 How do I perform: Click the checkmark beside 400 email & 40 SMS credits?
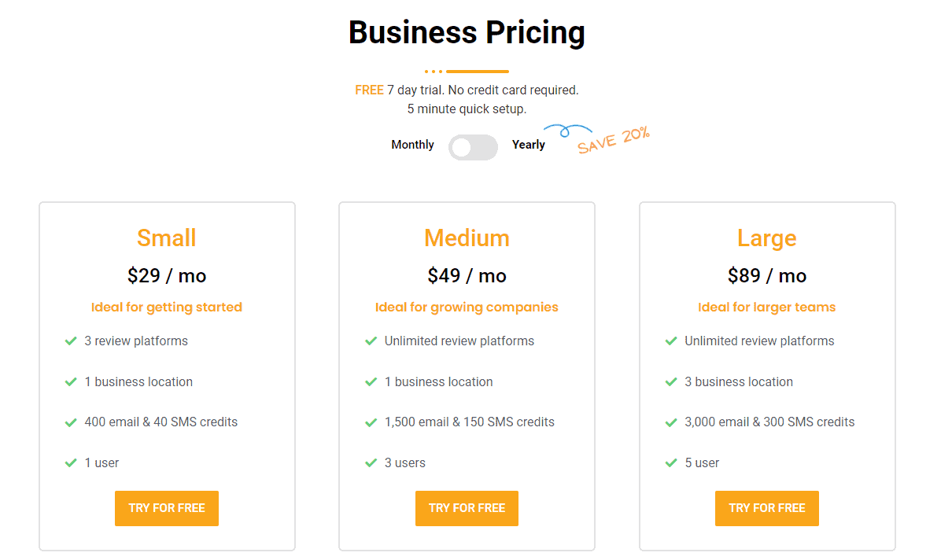click(70, 422)
